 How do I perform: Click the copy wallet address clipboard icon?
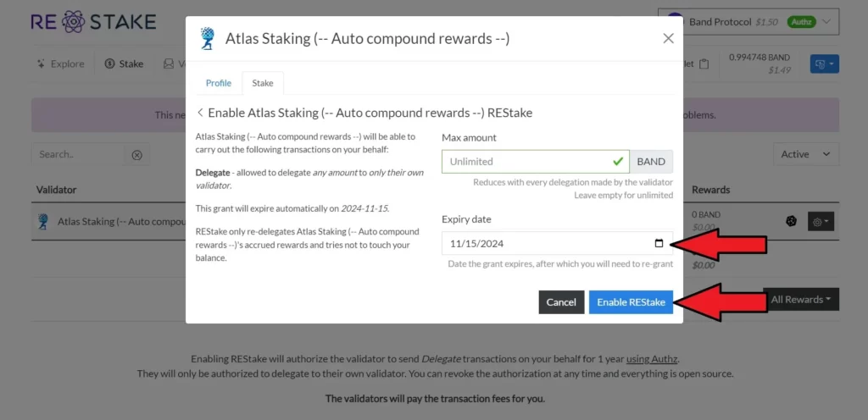(x=704, y=64)
